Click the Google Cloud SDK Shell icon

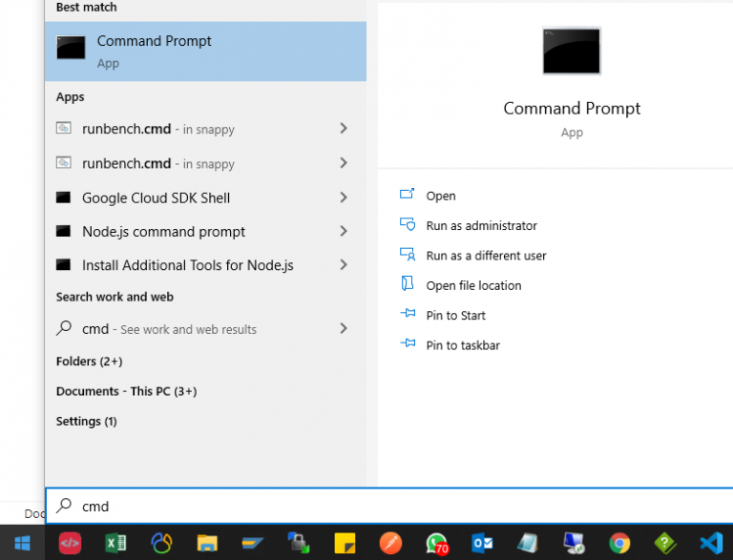pos(63,197)
